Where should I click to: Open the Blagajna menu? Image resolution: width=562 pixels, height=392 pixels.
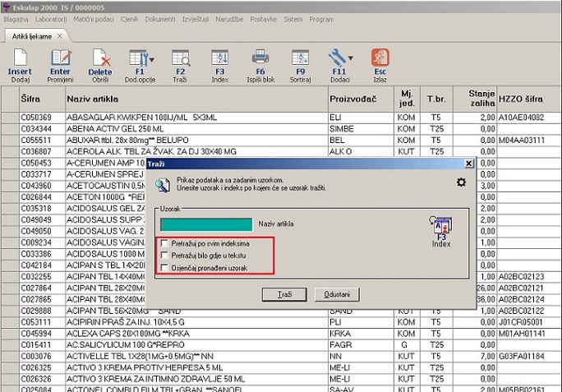pos(16,20)
